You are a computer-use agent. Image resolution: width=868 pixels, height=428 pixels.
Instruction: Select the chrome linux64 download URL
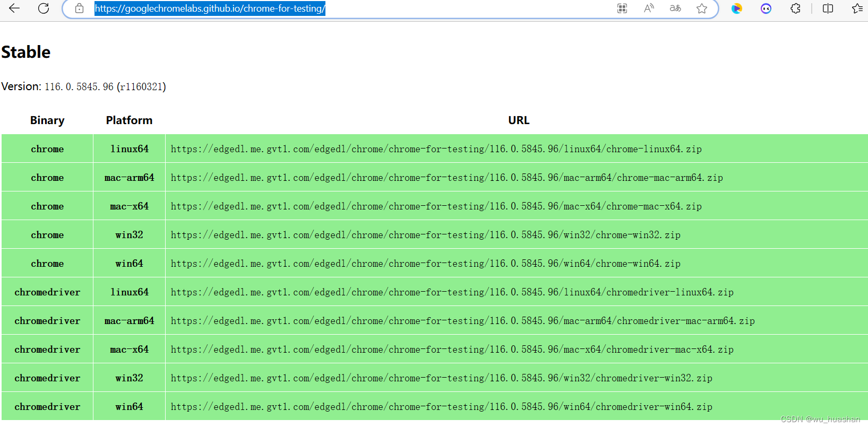tap(436, 149)
